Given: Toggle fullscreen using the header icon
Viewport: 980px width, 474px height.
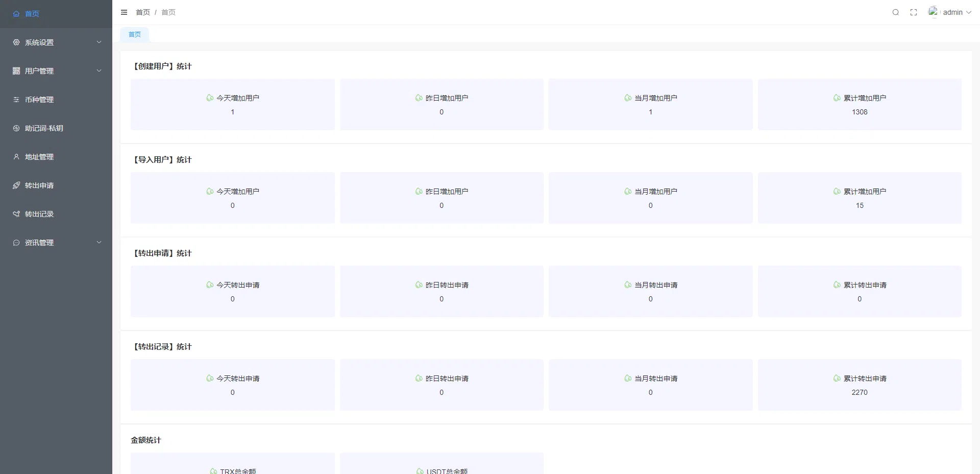Looking at the screenshot, I should tap(914, 12).
